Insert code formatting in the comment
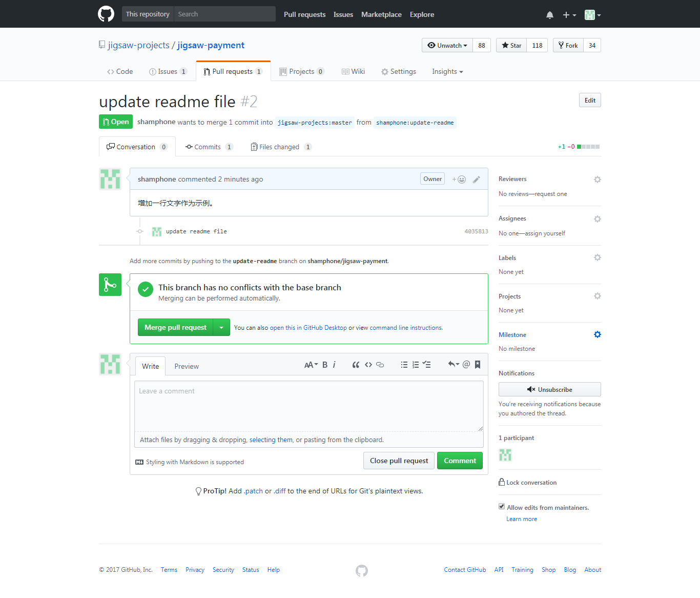 coord(368,365)
